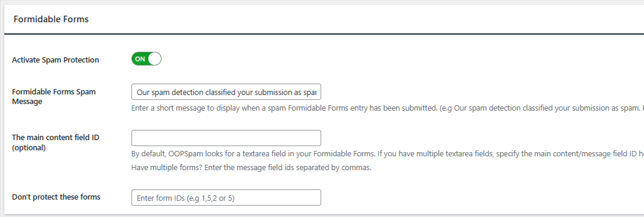Select the Don't protect these forms input

click(226, 197)
